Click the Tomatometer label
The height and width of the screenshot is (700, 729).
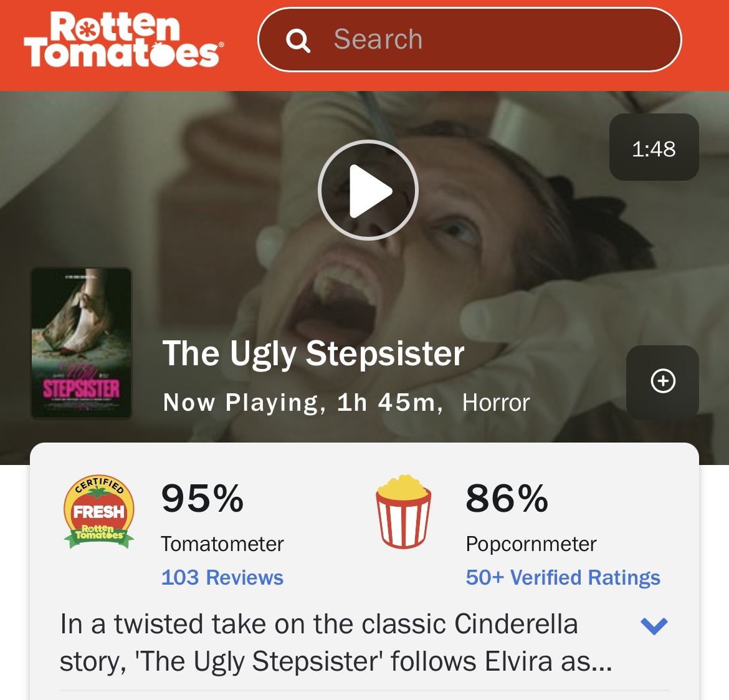click(222, 544)
